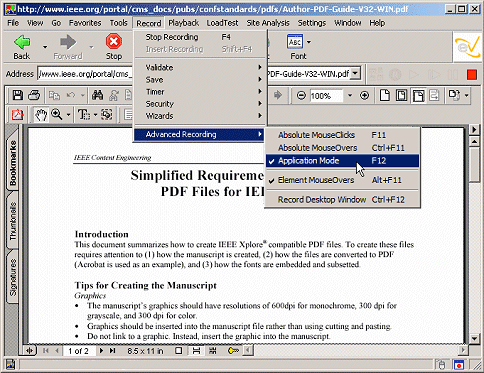Click the navigation pane splitter toggle button

(30, 351)
